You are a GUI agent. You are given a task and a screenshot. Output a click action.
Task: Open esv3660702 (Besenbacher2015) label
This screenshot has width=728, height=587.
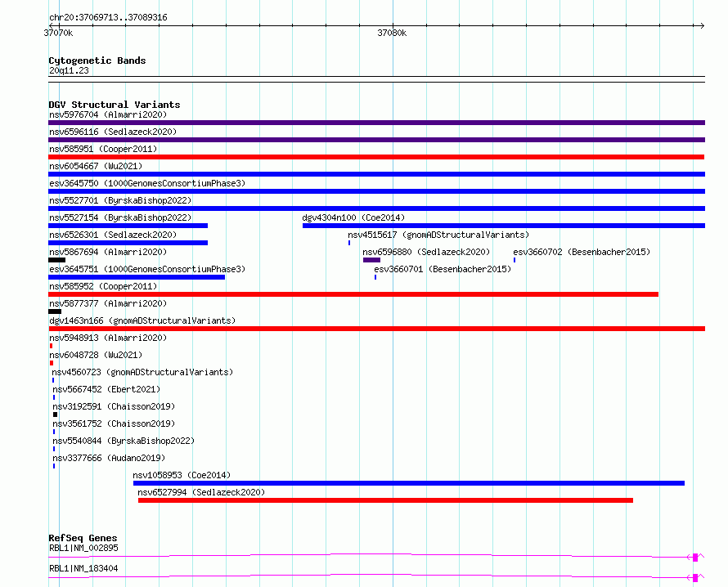582,252
